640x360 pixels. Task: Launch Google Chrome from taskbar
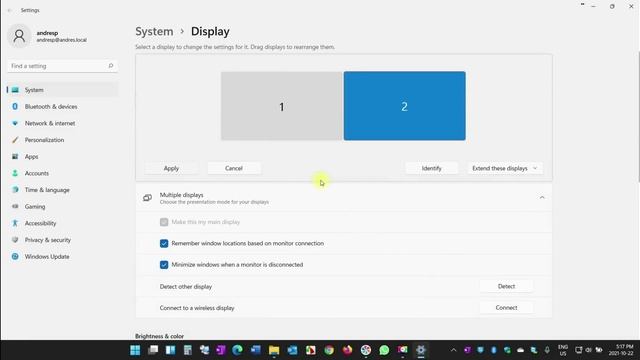pyautogui.click(x=329, y=350)
